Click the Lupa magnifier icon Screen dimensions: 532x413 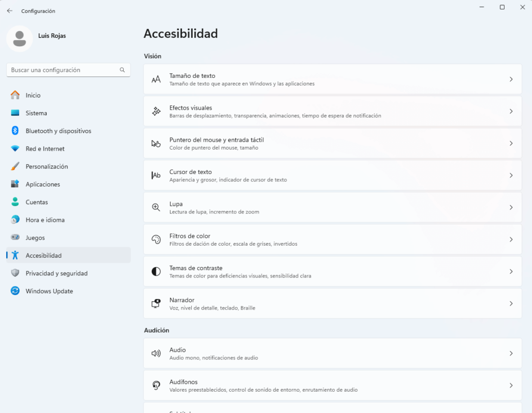click(x=156, y=207)
